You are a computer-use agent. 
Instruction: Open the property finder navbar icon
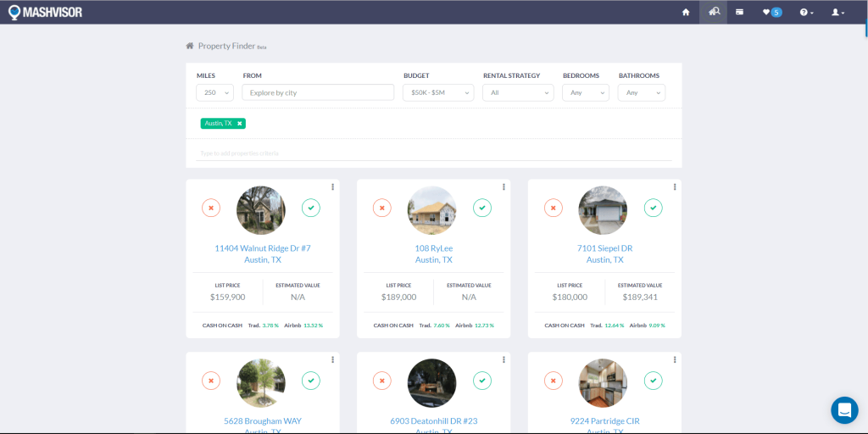point(713,12)
